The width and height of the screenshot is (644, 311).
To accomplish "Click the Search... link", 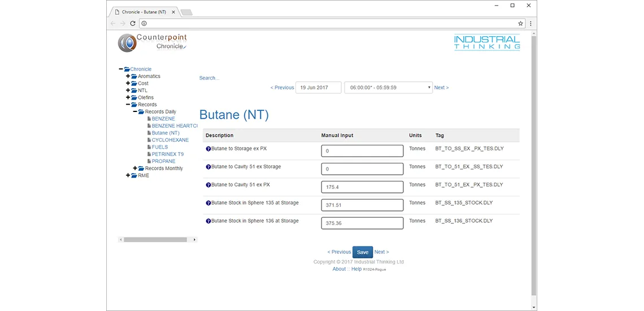I will point(209,78).
